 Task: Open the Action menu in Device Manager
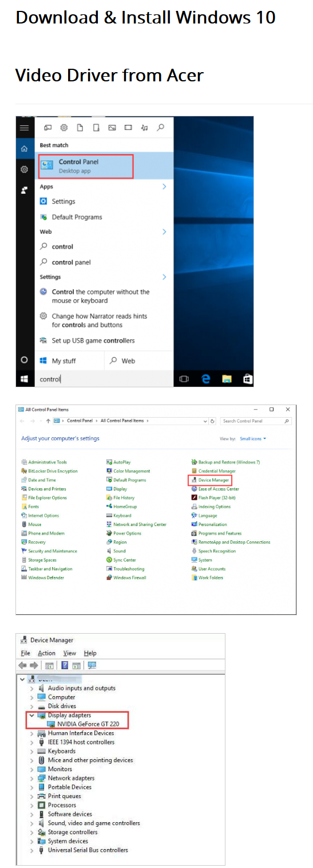coord(47,653)
